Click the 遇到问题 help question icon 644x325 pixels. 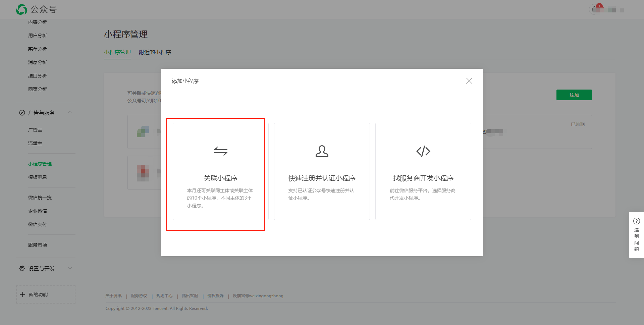click(636, 221)
